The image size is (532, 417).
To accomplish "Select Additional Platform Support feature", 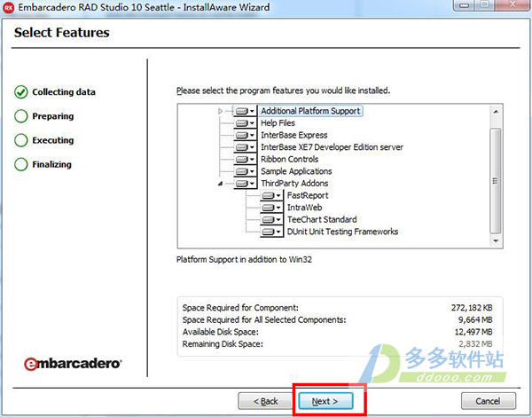I will [x=310, y=111].
